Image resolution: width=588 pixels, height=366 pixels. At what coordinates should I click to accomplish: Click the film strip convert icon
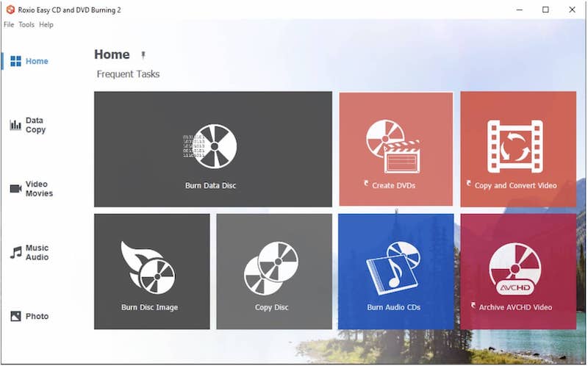point(515,146)
